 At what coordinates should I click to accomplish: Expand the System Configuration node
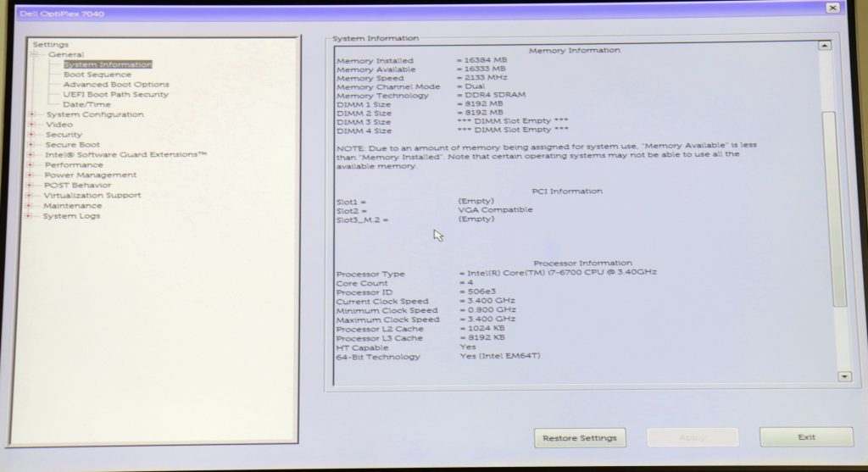(x=32, y=114)
